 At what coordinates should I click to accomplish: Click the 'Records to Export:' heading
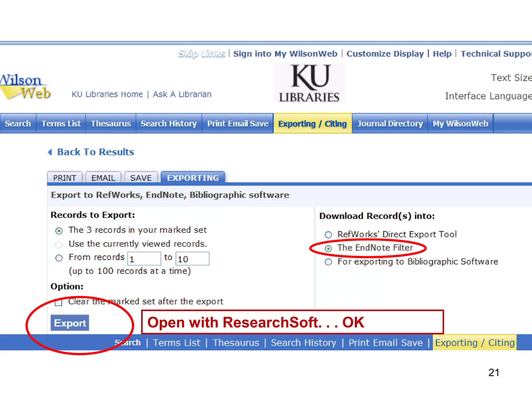(93, 215)
